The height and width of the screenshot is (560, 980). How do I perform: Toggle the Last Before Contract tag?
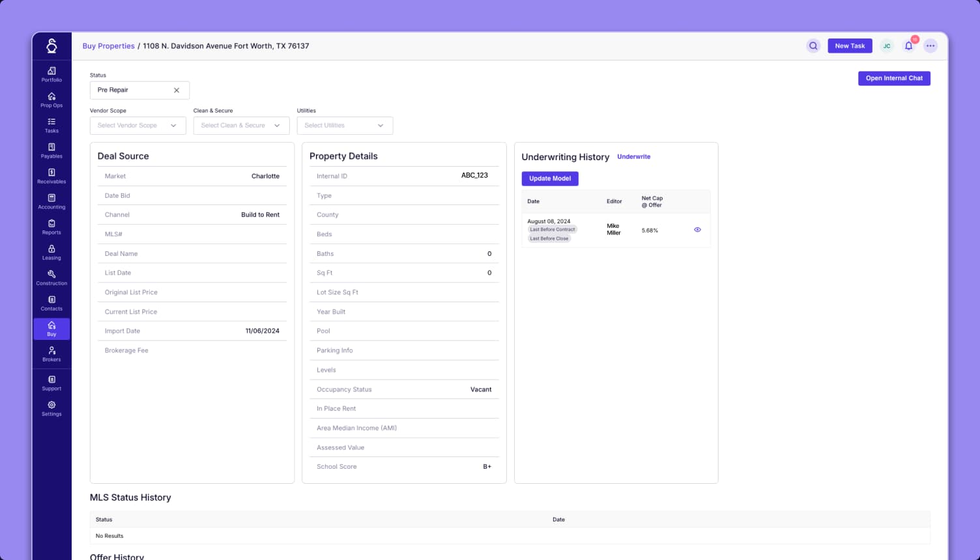pyautogui.click(x=553, y=229)
